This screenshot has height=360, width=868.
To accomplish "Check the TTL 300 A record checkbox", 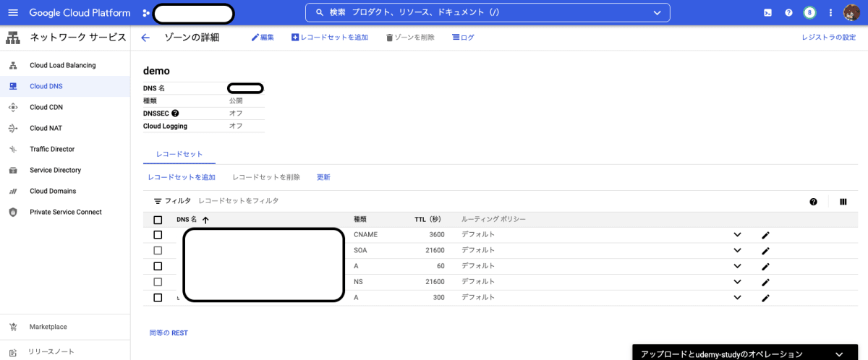I will (x=158, y=298).
